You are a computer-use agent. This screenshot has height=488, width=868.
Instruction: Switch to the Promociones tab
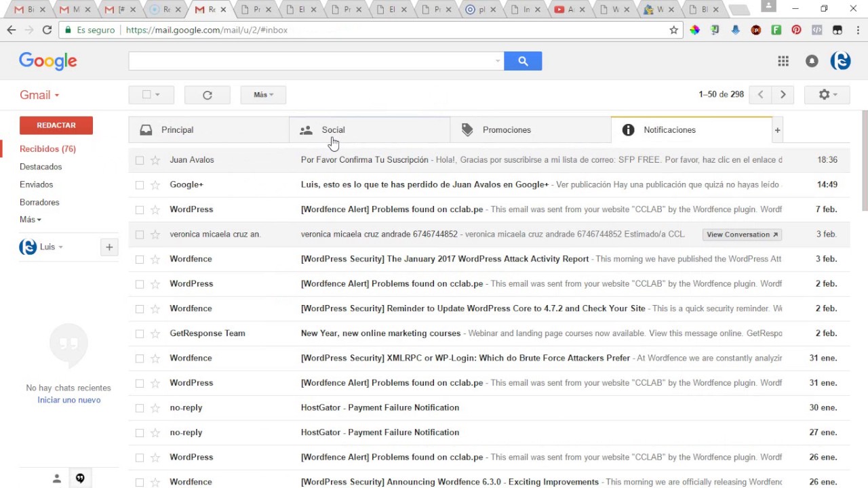(x=530, y=130)
